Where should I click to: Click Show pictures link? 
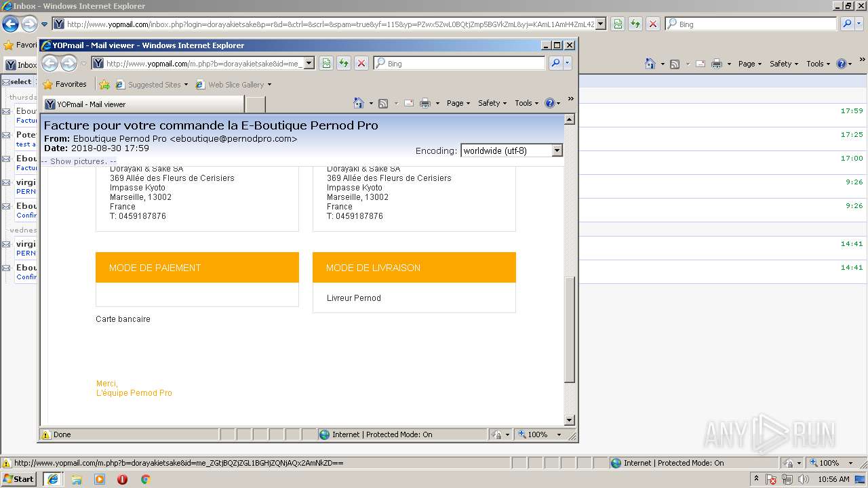pyautogui.click(x=79, y=161)
